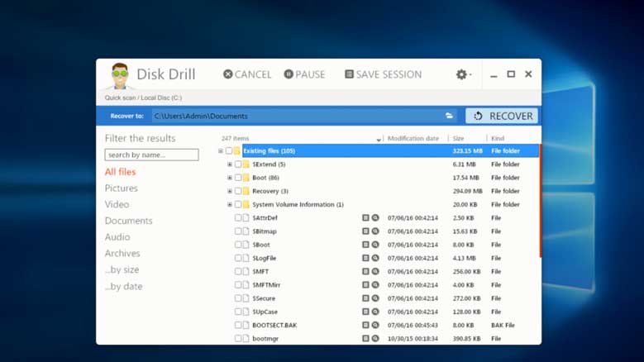Tick the checkbox for $LogFile
Image resolution: width=644 pixels, height=362 pixels.
[x=238, y=259]
